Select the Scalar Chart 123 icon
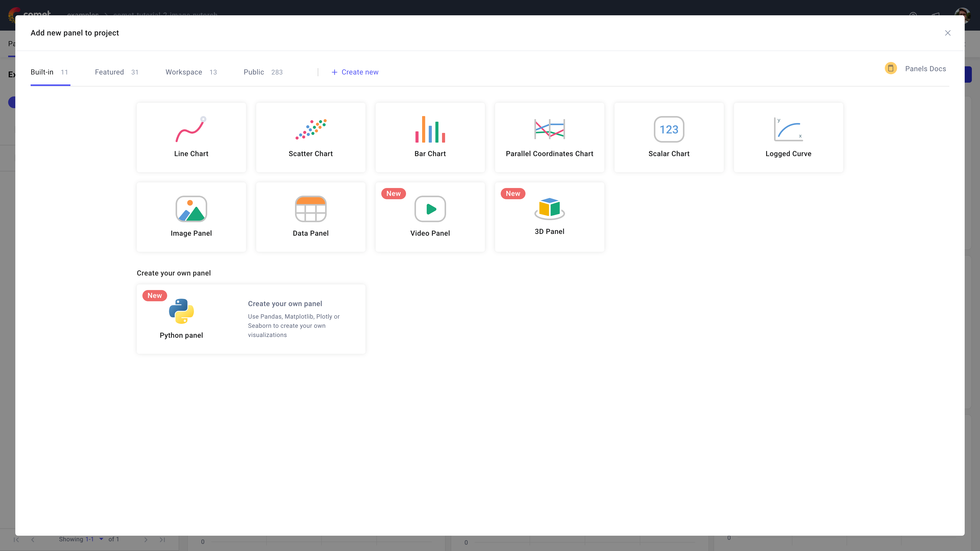The image size is (980, 551). pos(668,130)
